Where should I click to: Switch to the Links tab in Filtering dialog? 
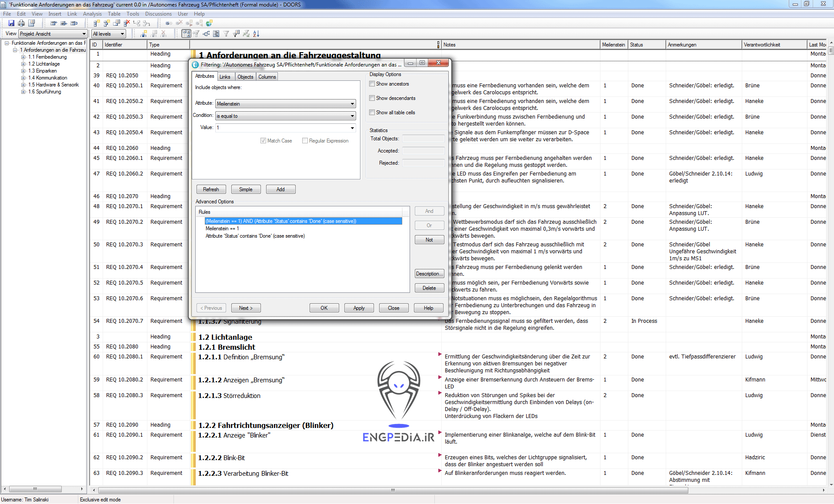point(225,77)
